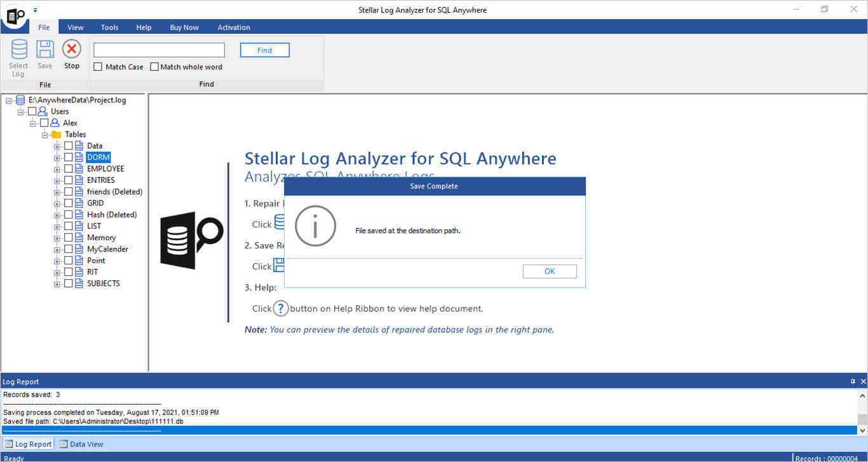Click the Point table icon
This screenshot has height=462, width=868.
79,260
